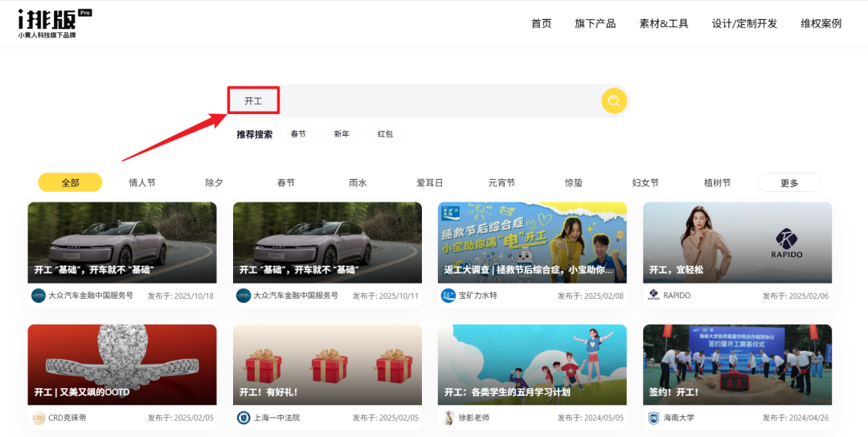Click the 宝矿力水特 account name
Image resolution: width=868 pixels, height=437 pixels.
coord(477,296)
